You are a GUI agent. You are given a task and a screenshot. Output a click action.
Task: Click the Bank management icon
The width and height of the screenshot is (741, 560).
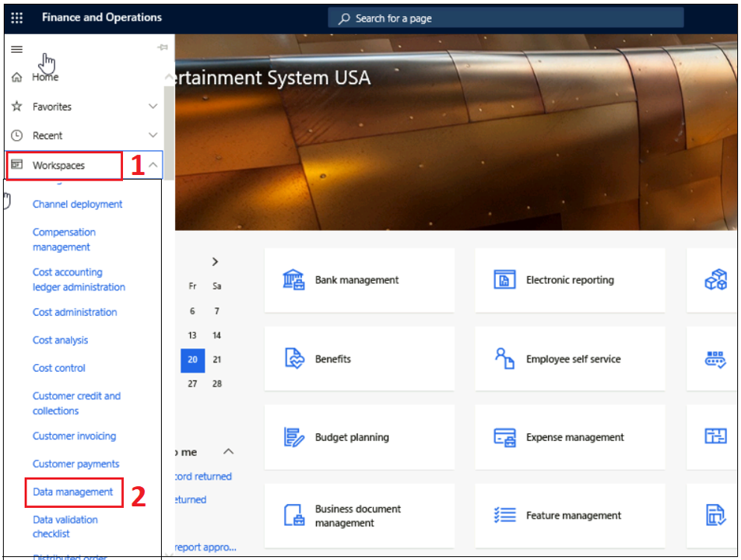[293, 279]
